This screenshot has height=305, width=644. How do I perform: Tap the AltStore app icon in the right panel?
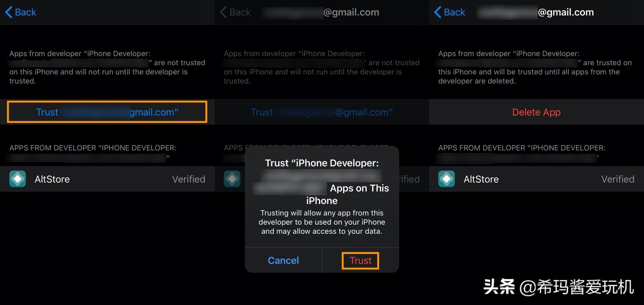tap(447, 179)
